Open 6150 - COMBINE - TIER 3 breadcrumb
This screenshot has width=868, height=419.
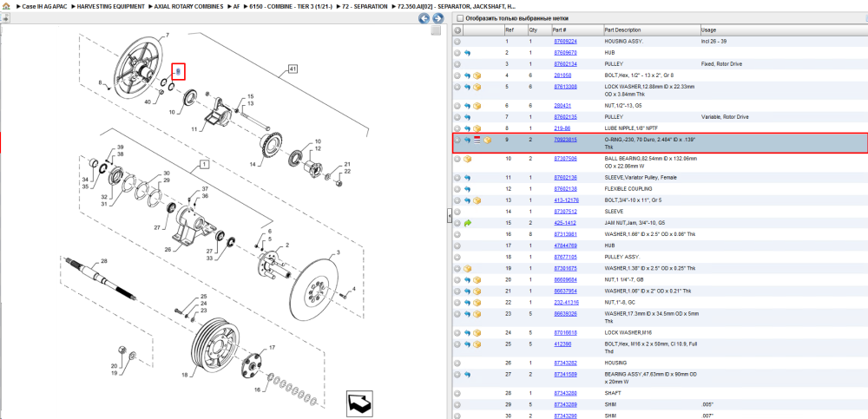point(291,7)
